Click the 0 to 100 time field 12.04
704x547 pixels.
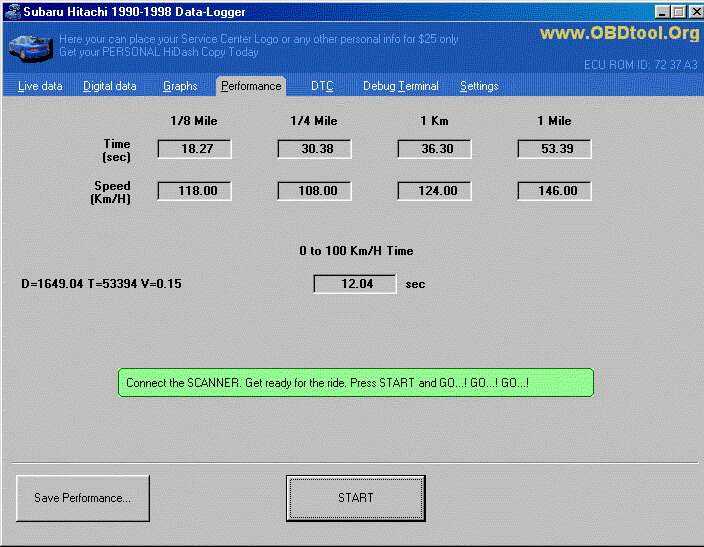(x=355, y=284)
